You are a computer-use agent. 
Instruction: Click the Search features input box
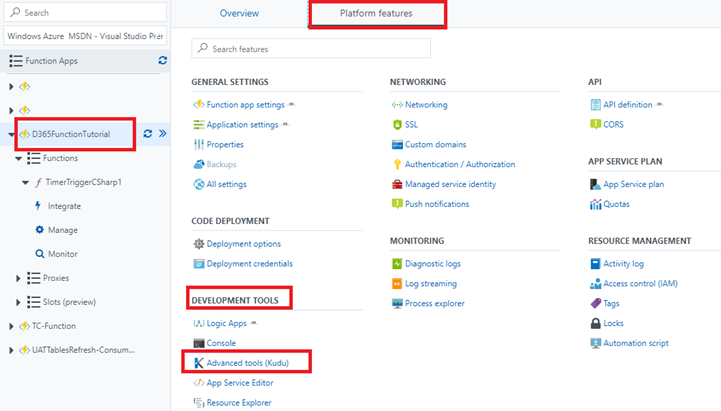pyautogui.click(x=315, y=49)
